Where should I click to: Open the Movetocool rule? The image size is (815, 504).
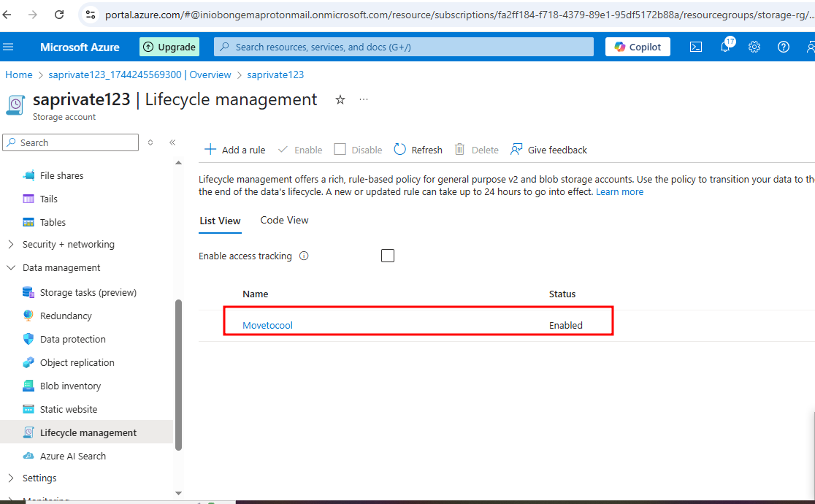268,325
